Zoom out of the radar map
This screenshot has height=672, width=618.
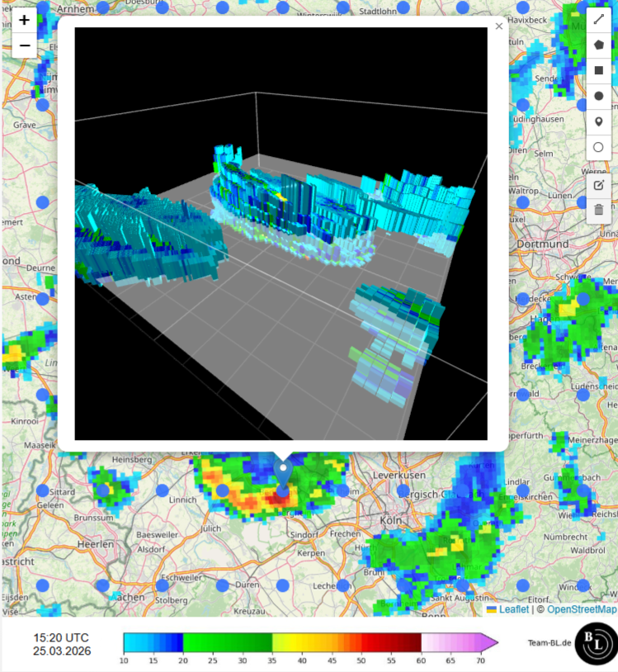click(25, 45)
